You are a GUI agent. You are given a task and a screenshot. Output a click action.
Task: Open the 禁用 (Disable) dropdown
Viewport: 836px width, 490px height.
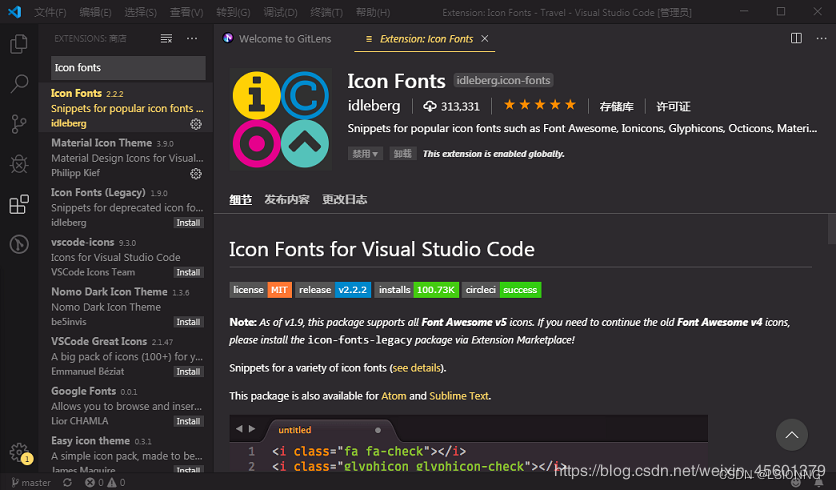[x=365, y=154]
